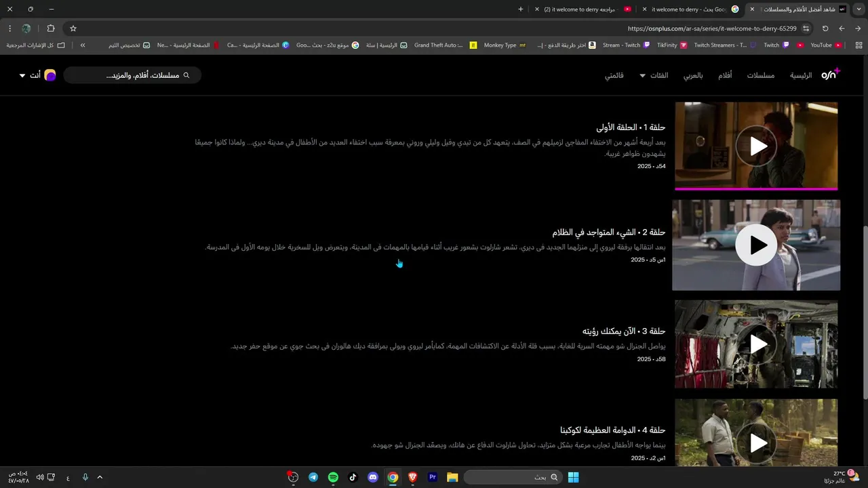Reload the page with Chrome refresh icon

point(825,28)
